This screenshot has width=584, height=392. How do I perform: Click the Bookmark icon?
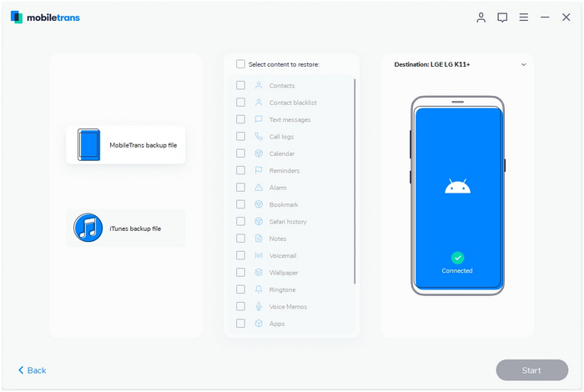point(259,204)
